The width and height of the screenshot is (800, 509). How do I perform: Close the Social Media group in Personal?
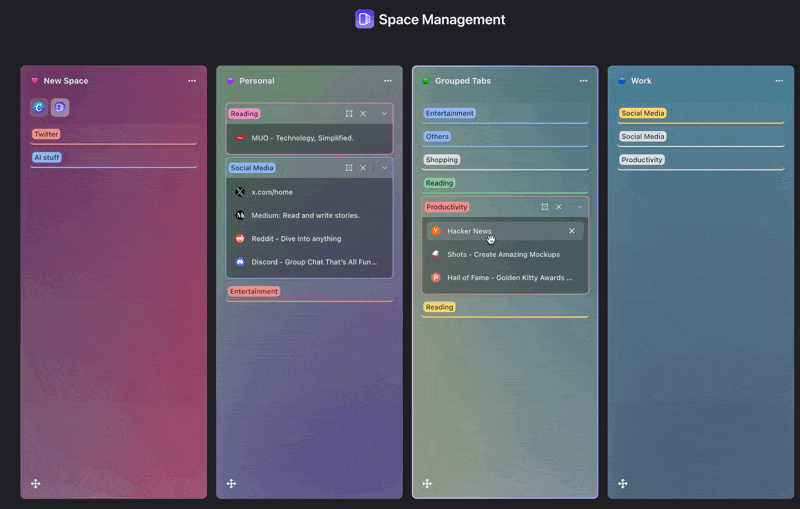coord(363,168)
